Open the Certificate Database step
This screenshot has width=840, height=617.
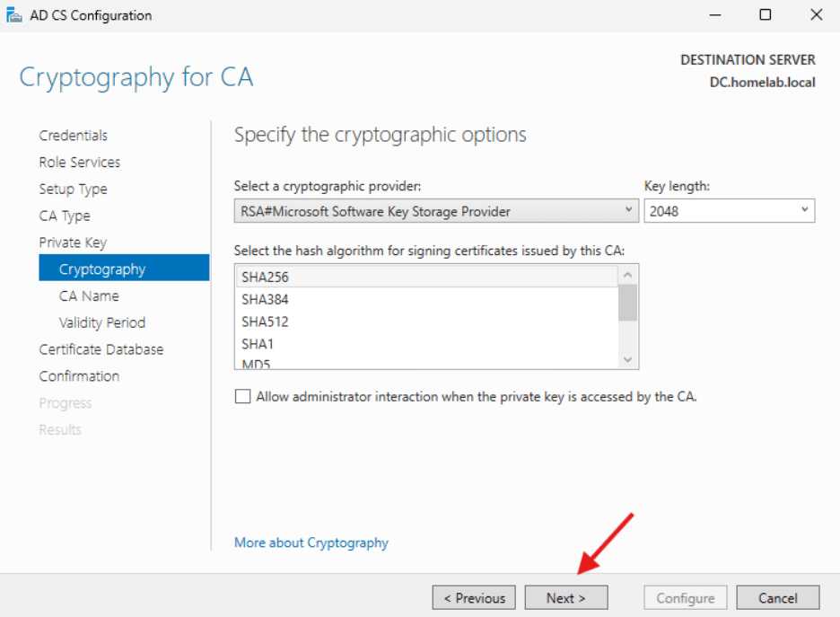[101, 348]
